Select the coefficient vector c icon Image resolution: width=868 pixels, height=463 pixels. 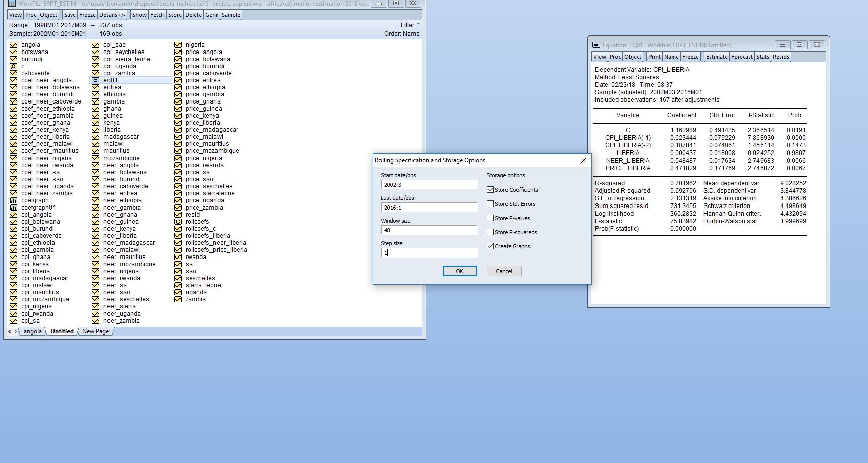(14, 66)
